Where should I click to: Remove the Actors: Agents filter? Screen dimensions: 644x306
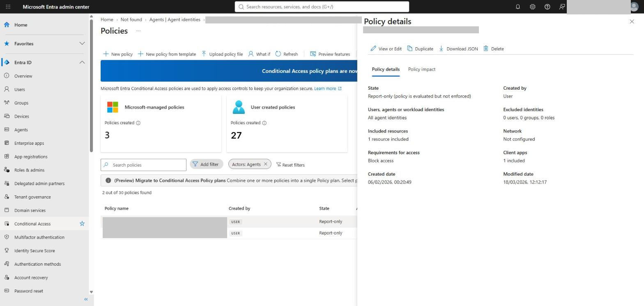point(265,164)
